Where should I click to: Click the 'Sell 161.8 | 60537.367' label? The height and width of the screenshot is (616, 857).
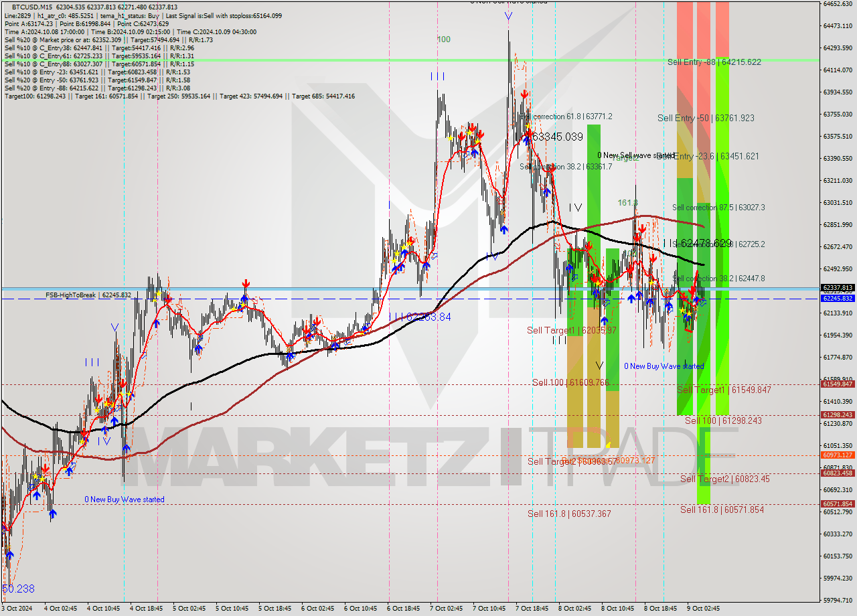569,514
